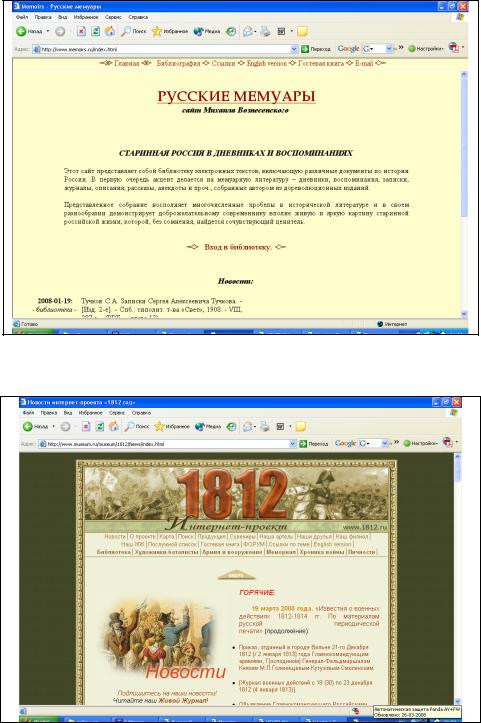Screen dimensions: 481x723
Task: Open Справка menu in 1812 news window
Action: click(x=141, y=413)
